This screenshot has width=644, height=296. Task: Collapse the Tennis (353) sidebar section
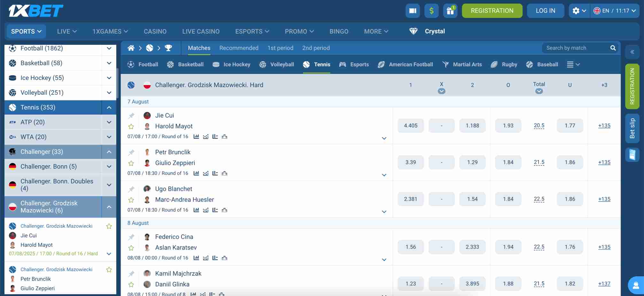point(109,108)
